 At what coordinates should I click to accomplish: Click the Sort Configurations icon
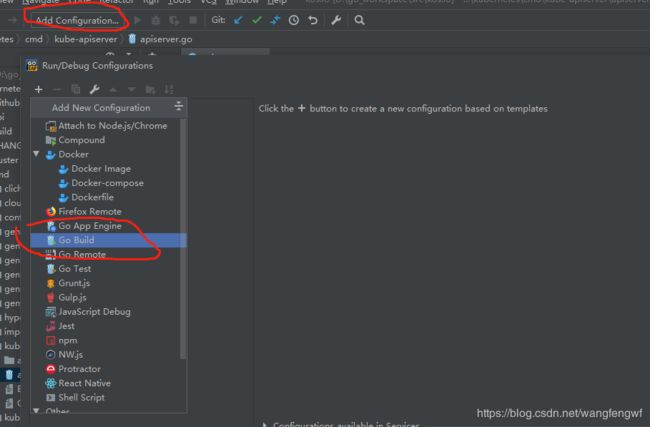point(169,90)
